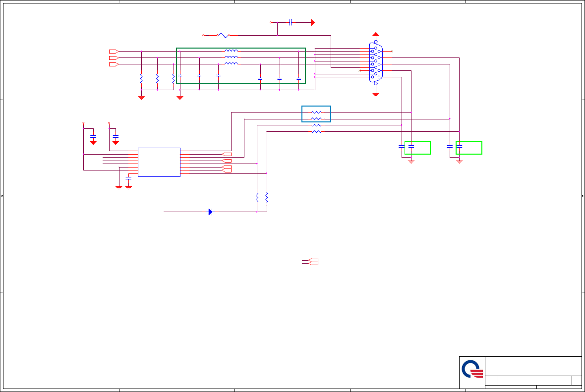Select the last filter capacitor right of the inductors

(x=298, y=79)
